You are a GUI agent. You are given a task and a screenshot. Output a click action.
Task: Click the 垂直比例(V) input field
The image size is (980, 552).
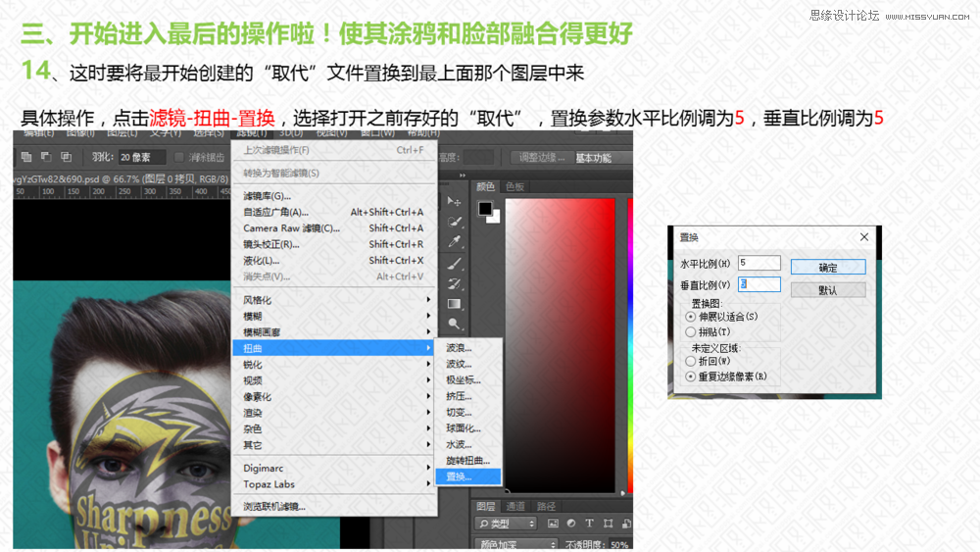coord(759,284)
